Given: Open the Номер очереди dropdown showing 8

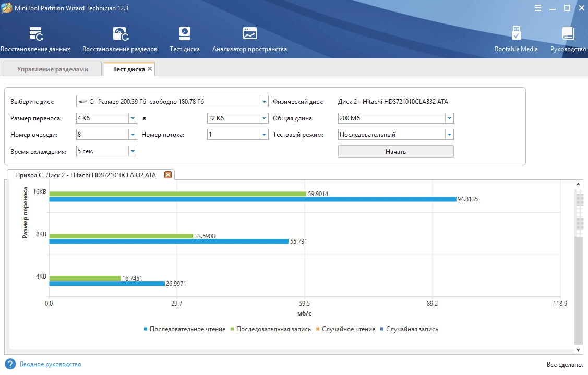Looking at the screenshot, I should pos(133,134).
